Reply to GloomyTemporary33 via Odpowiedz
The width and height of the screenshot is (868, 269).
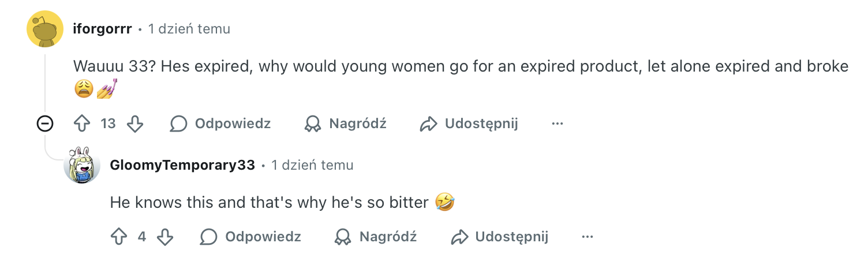coord(250,237)
